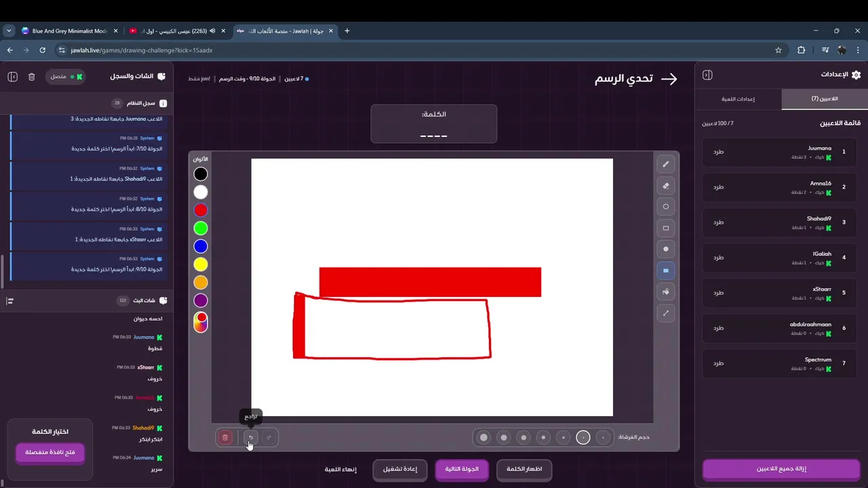Viewport: 868px width, 488px height.
Task: Select the pencil drawing tool
Action: click(x=665, y=164)
